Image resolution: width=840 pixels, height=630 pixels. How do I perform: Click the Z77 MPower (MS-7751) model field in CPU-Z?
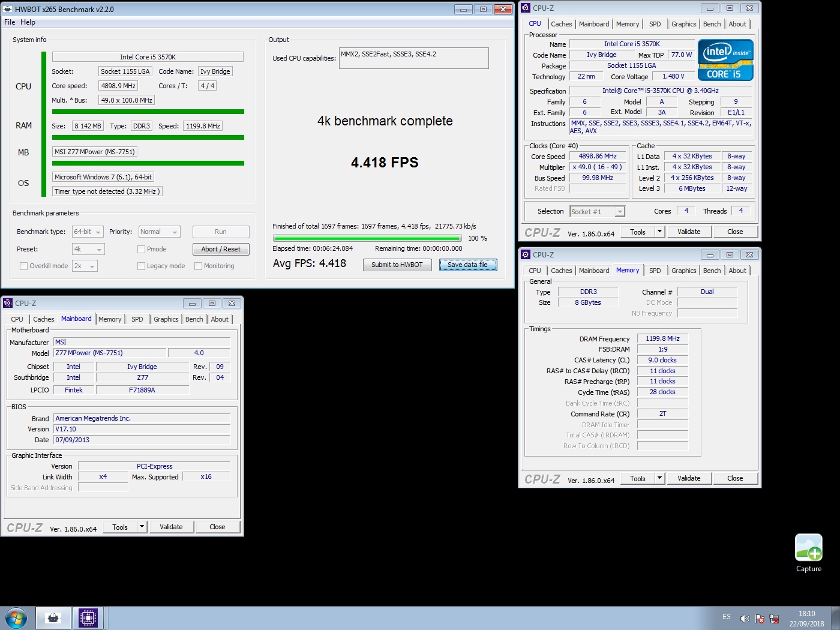coord(110,353)
